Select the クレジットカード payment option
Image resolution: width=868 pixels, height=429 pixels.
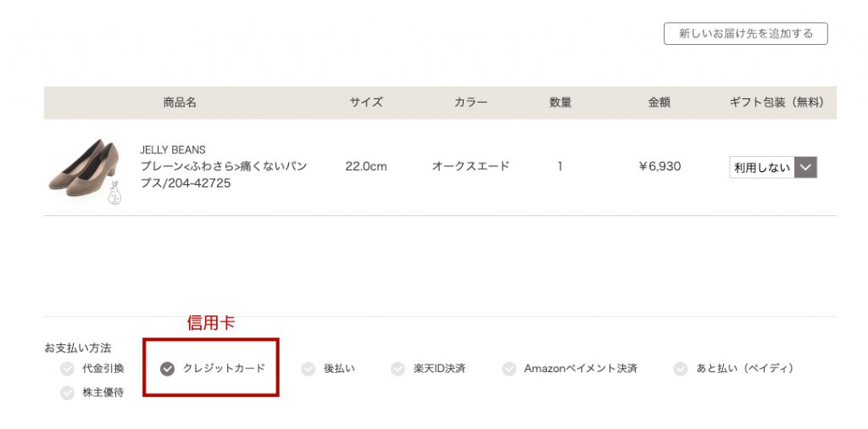click(213, 369)
